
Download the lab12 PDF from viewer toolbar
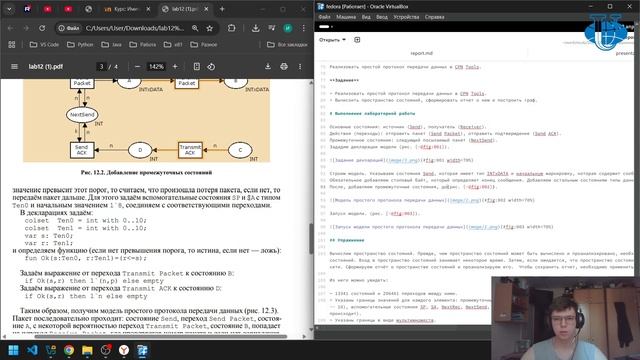point(268,67)
